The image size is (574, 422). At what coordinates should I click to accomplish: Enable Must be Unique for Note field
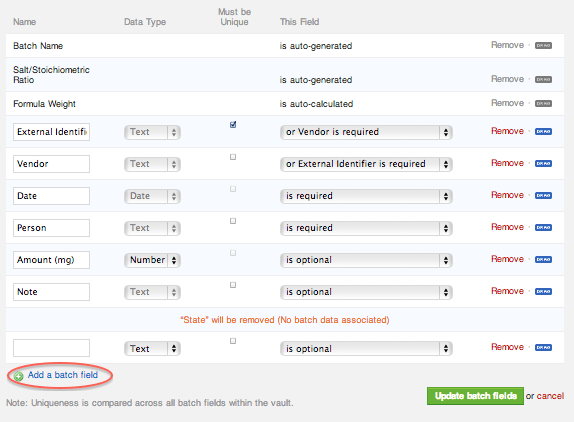[233, 285]
